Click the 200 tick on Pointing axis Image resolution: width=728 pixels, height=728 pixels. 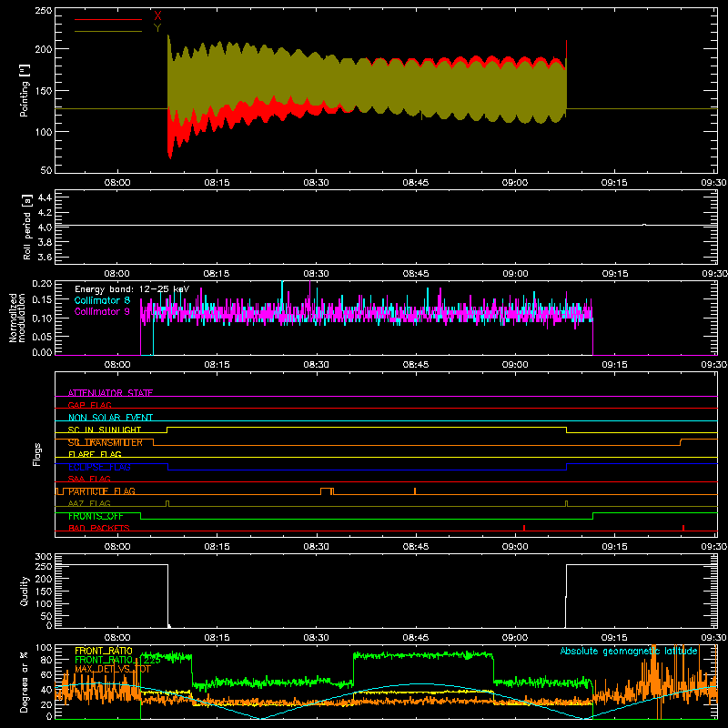point(44,49)
